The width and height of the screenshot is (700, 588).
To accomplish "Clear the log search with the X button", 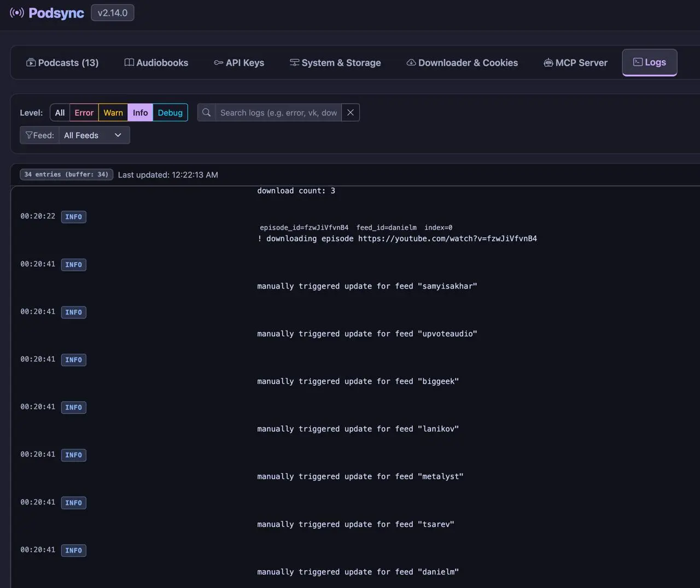I will pos(351,113).
